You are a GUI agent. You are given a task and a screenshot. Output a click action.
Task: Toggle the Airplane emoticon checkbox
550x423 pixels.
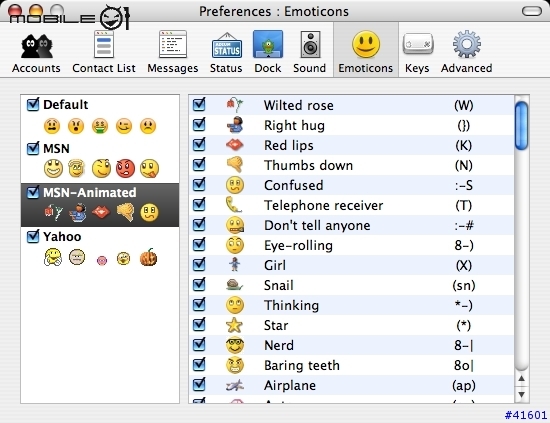(199, 384)
